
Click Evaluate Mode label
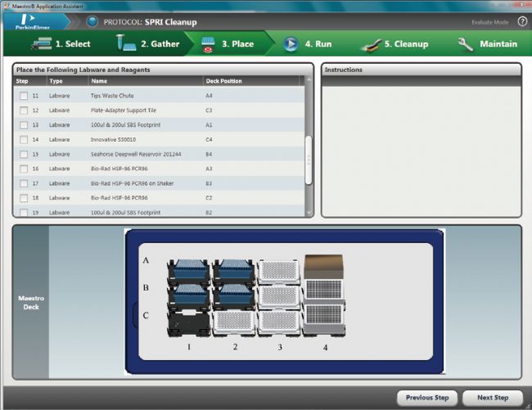[x=490, y=22]
